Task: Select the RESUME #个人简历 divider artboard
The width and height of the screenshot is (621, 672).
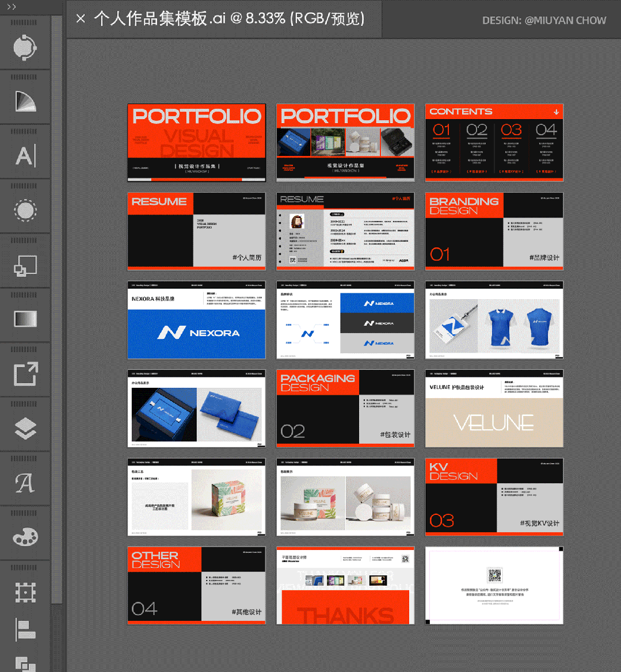Action: pos(196,231)
